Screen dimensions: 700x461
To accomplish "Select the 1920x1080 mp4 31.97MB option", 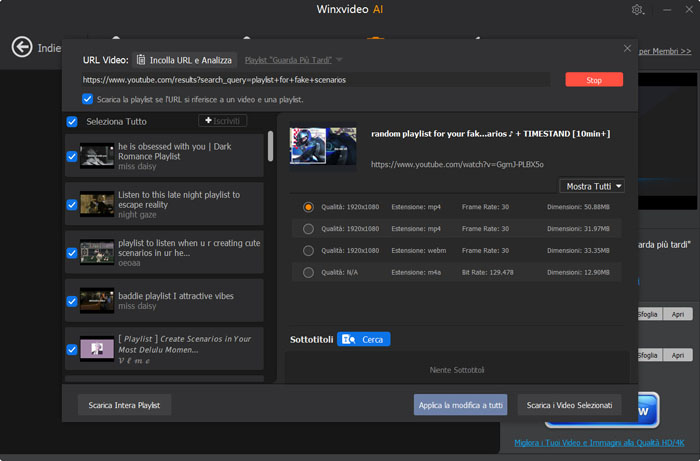I will [308, 229].
